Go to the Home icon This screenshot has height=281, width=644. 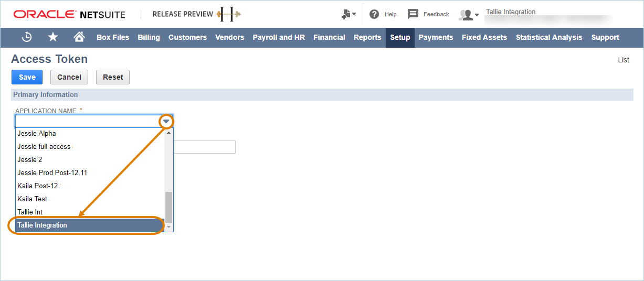(79, 37)
